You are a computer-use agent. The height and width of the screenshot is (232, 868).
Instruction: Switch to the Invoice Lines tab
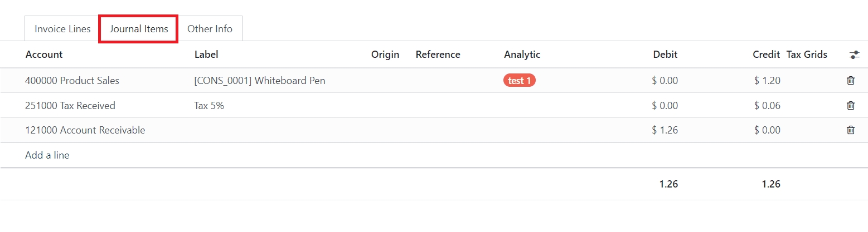pos(62,29)
